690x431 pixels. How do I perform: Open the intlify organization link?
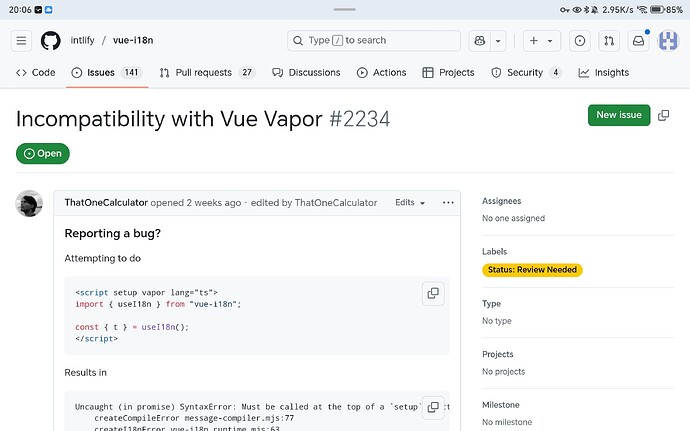tap(82, 40)
